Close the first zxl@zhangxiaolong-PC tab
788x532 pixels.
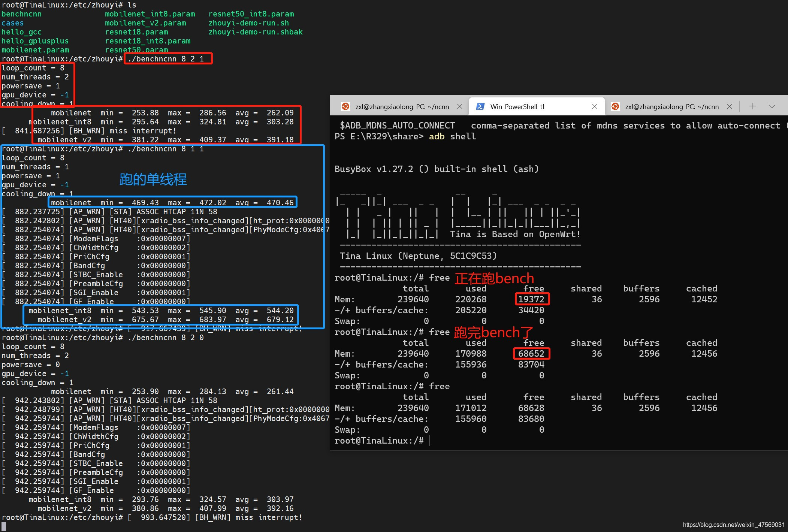(460, 106)
